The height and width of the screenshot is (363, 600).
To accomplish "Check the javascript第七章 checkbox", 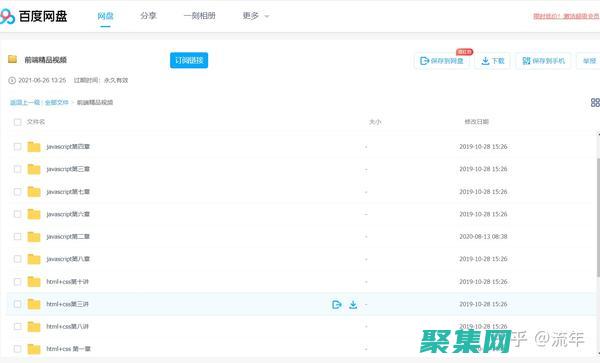I will [x=17, y=192].
